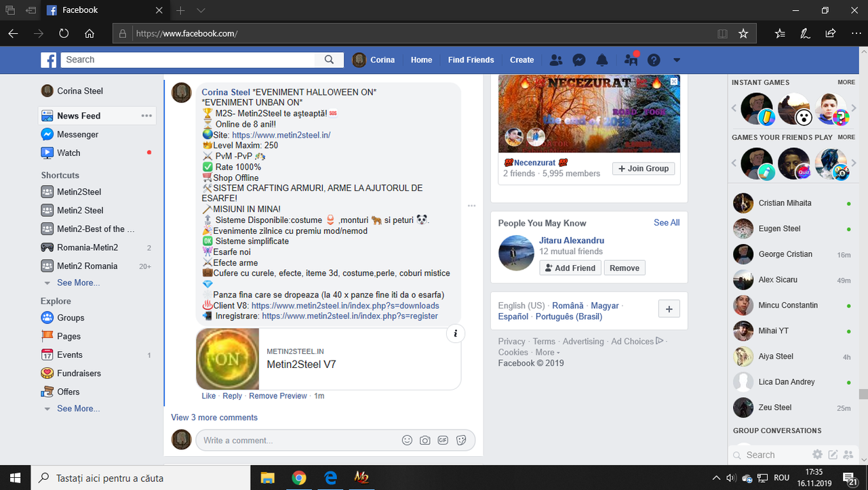Show next instant games arrow
868x490 pixels.
[854, 108]
